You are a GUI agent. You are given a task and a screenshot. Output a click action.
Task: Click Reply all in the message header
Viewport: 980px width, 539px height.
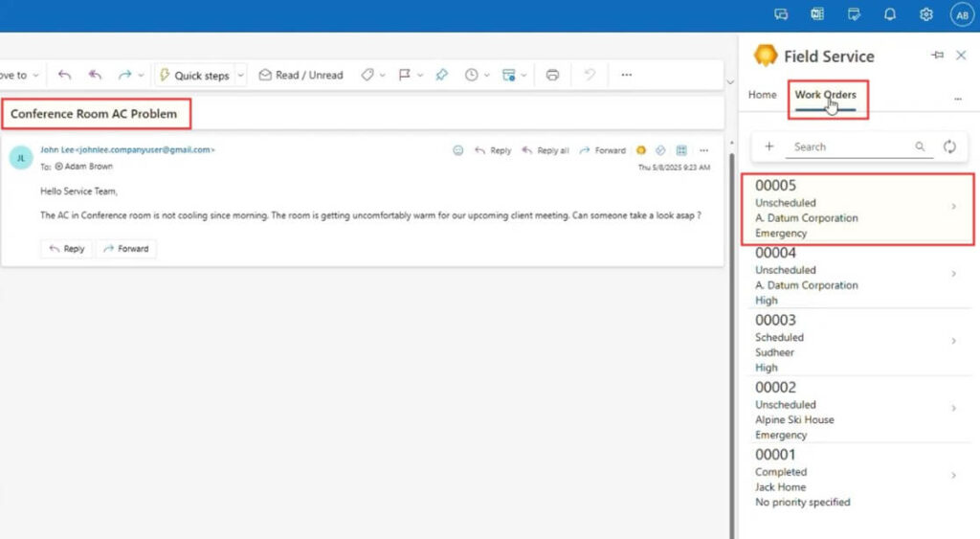546,150
